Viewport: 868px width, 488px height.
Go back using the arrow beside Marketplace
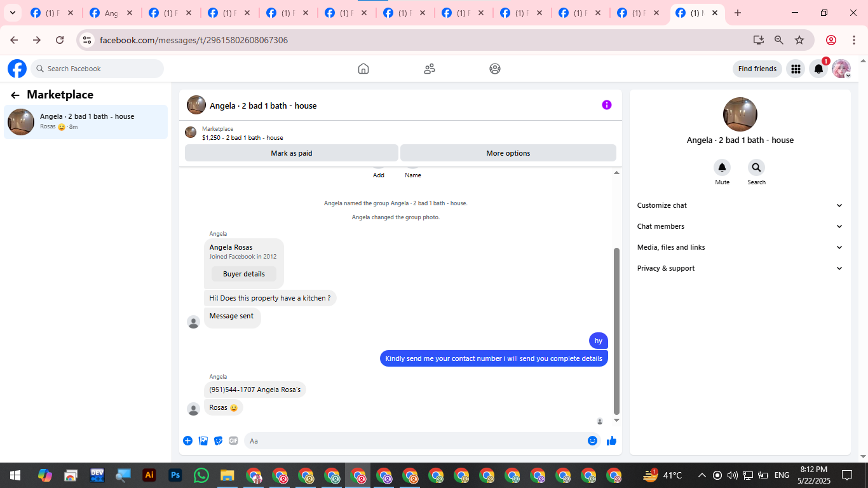pos(15,95)
